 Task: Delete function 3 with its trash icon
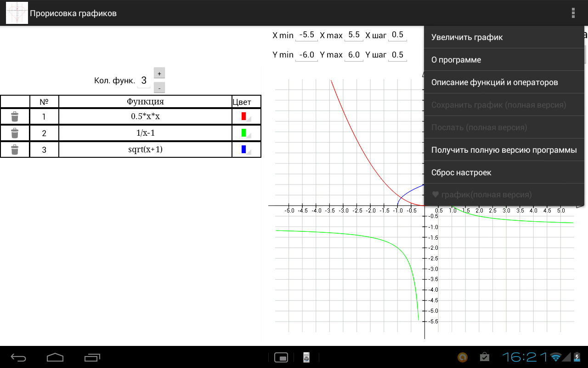coord(15,149)
